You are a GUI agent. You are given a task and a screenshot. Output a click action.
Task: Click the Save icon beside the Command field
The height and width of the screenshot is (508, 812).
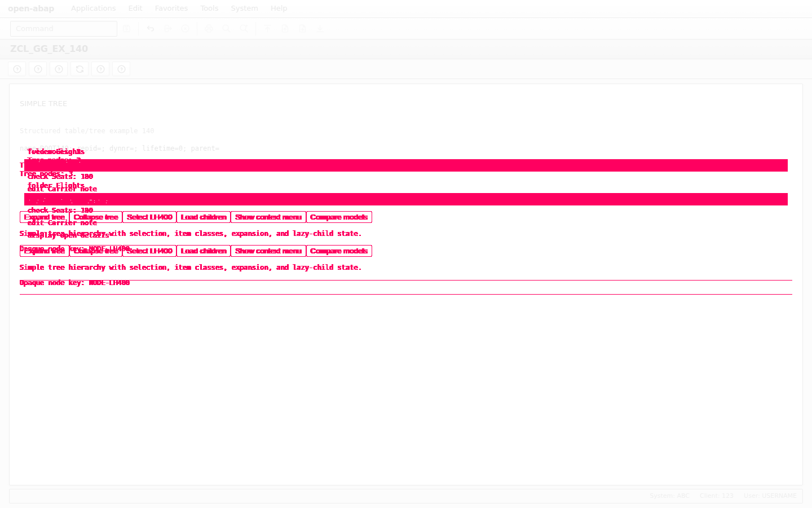[x=127, y=29]
